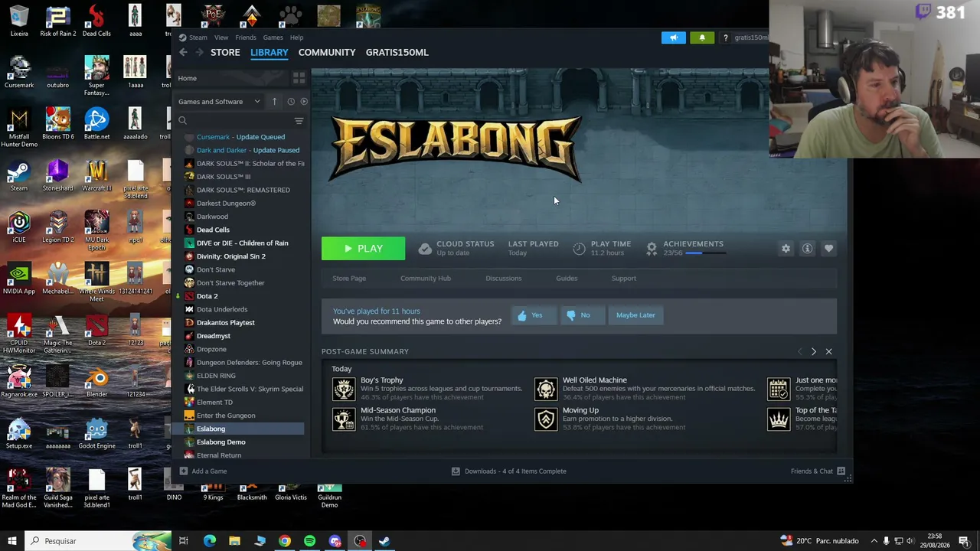Open the Community Hub link
The width and height of the screenshot is (980, 551).
426,279
